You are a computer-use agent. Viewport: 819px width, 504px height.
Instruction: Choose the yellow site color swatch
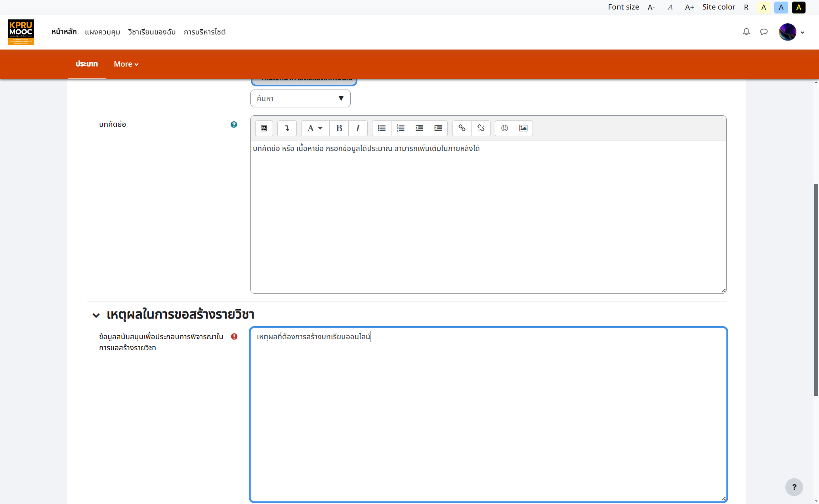tap(764, 7)
